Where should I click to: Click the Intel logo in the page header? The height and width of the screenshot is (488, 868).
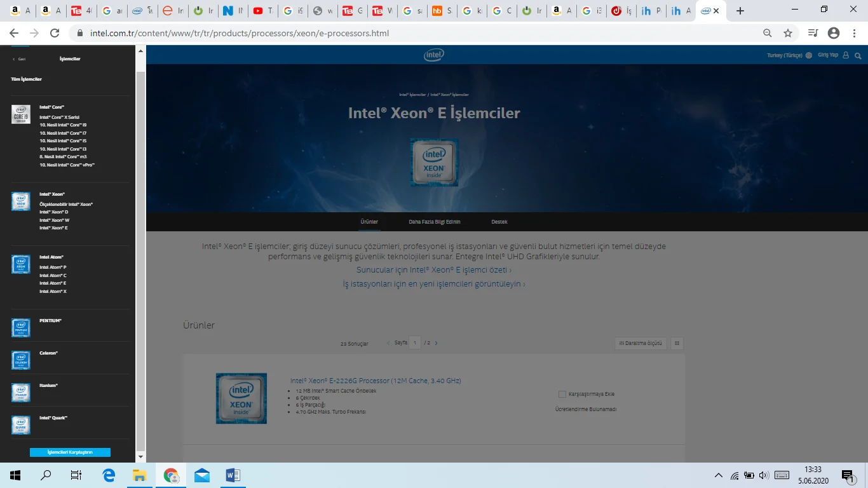[434, 55]
